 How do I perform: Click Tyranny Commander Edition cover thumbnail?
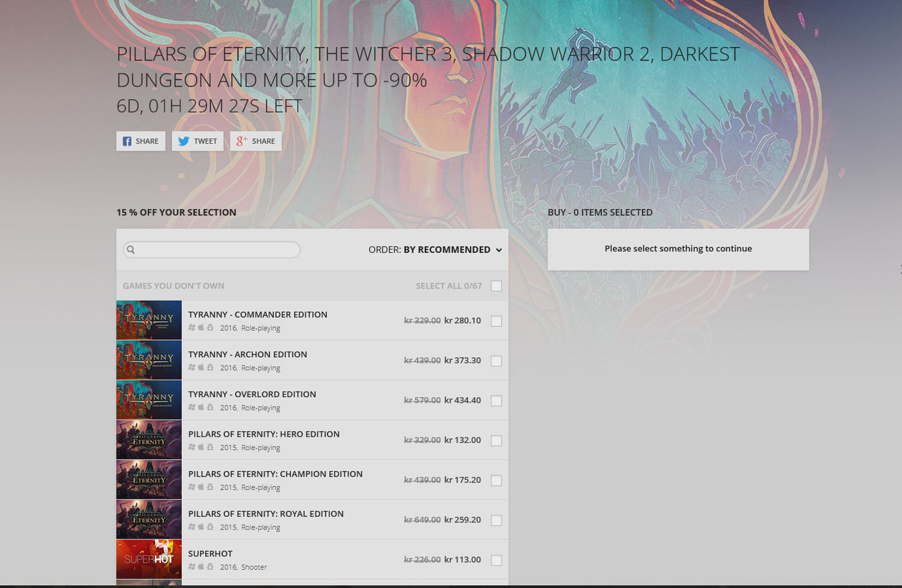(149, 320)
